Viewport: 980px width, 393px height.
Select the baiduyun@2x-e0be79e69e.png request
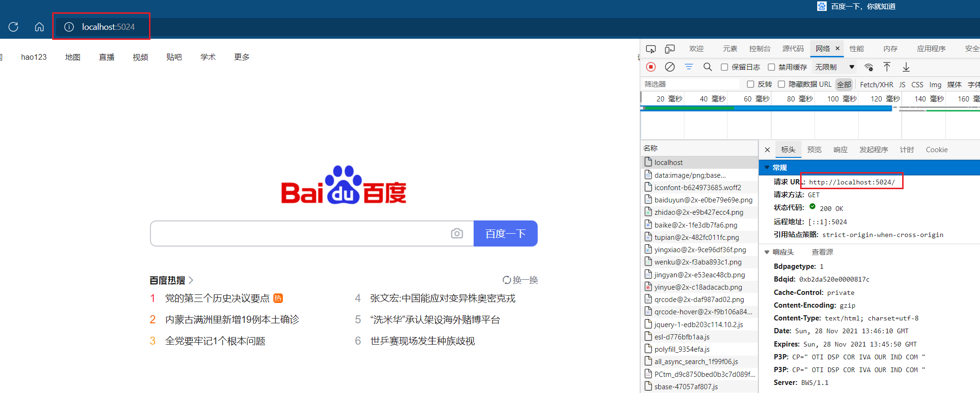tap(699, 200)
